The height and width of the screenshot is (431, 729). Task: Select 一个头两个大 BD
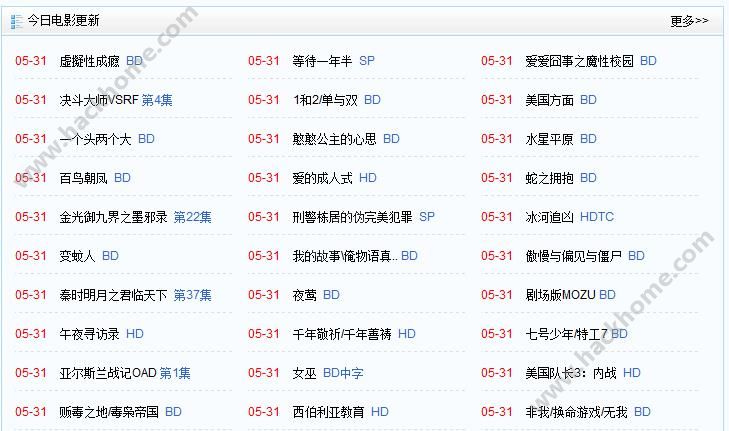(107, 139)
